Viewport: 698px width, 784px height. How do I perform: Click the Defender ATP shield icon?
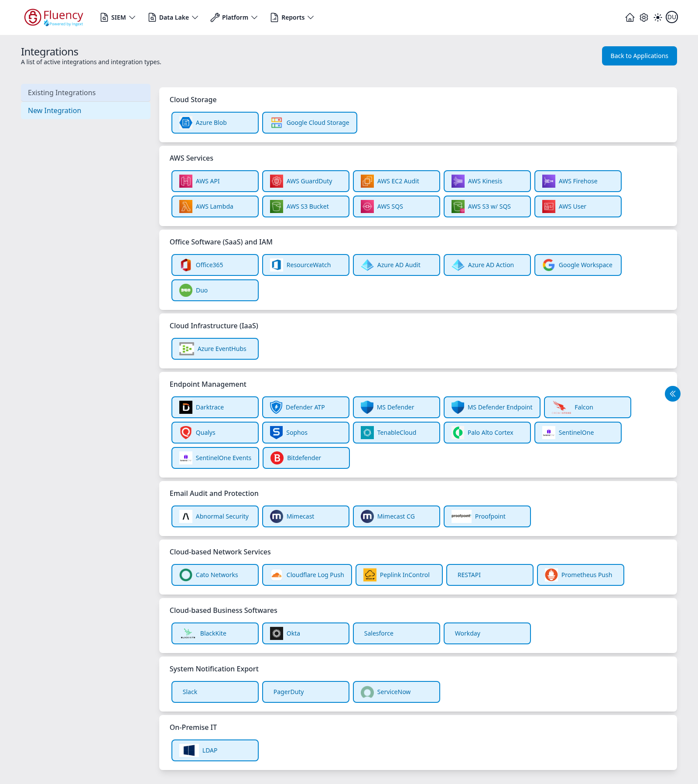[x=276, y=407]
